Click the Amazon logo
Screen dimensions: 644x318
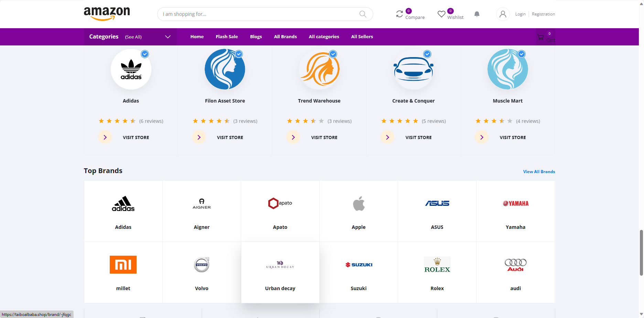coord(107,13)
